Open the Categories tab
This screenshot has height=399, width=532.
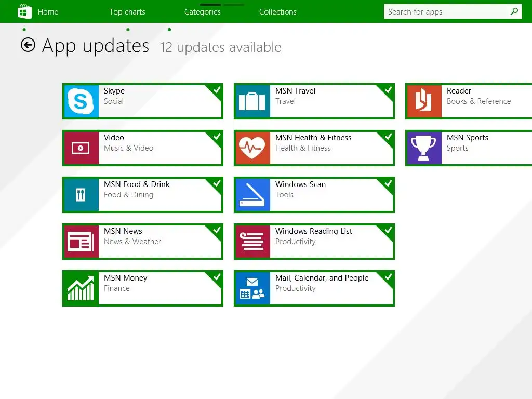(x=202, y=12)
